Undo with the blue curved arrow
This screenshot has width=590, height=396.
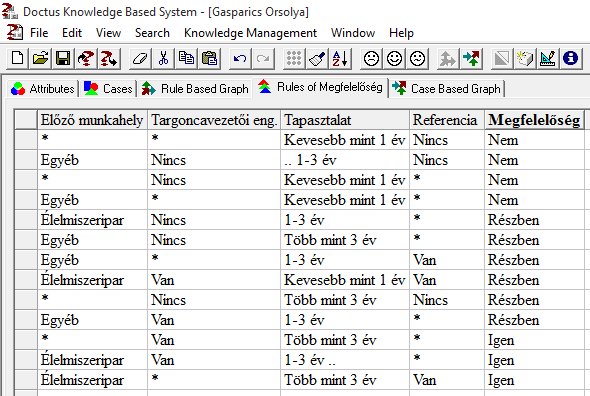point(240,59)
